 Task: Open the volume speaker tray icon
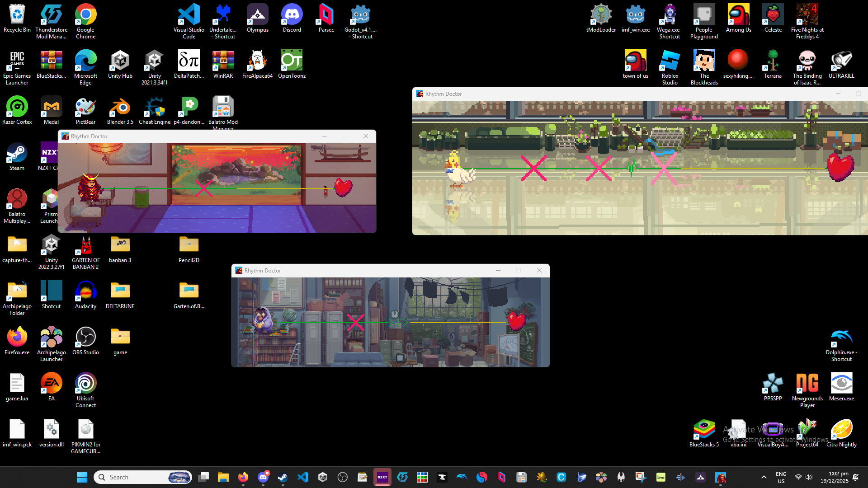809,477
